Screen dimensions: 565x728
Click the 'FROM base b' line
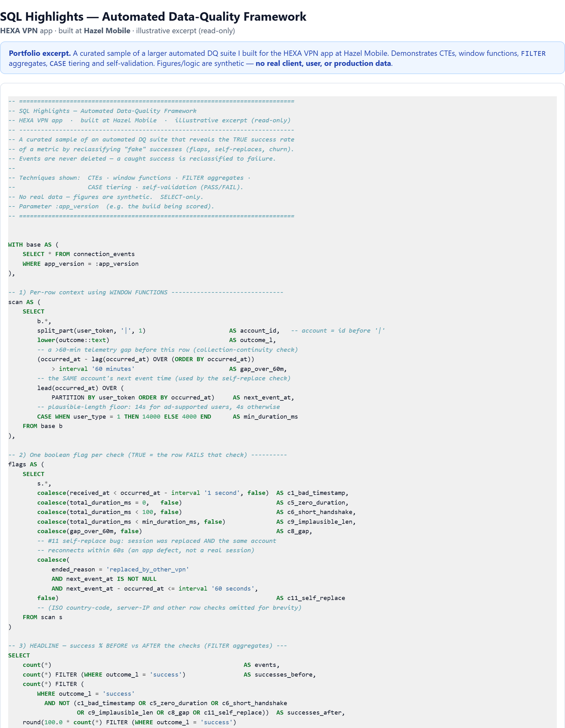pyautogui.click(x=43, y=426)
